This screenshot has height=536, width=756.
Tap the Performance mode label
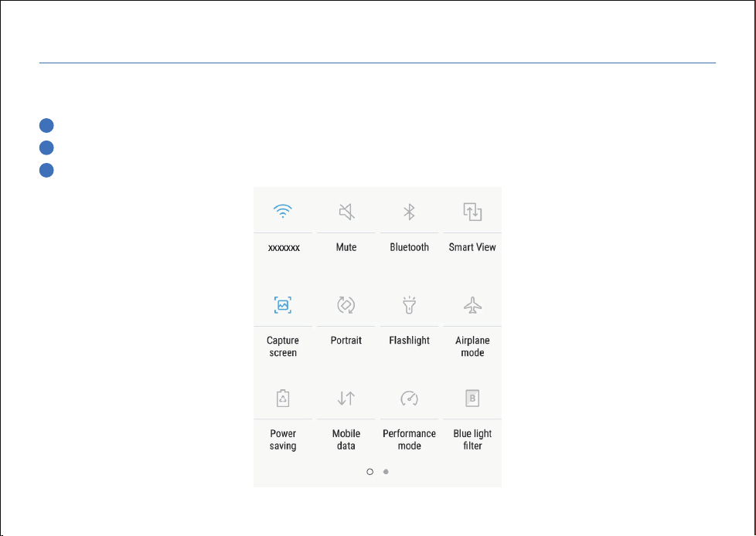point(410,439)
